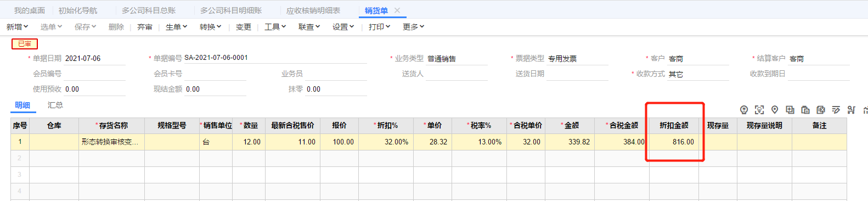The image size is (868, 201).
Task: Close the 销货单 tab
Action: (x=397, y=10)
